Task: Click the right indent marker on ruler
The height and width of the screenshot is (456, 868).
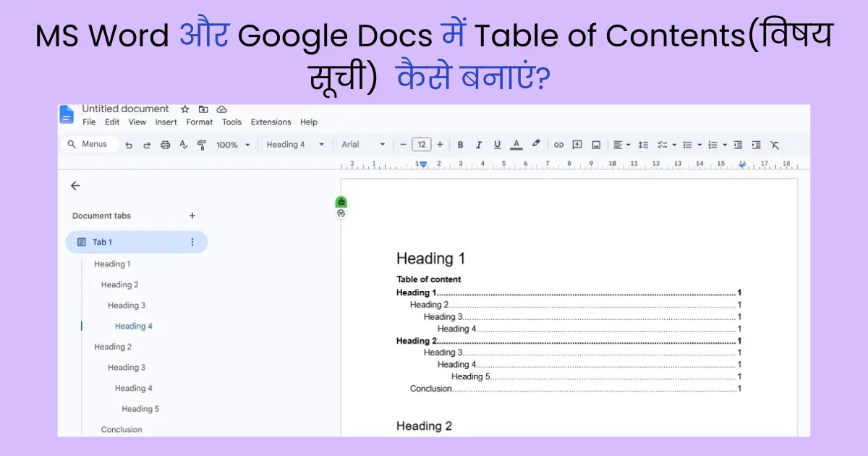Action: click(742, 165)
